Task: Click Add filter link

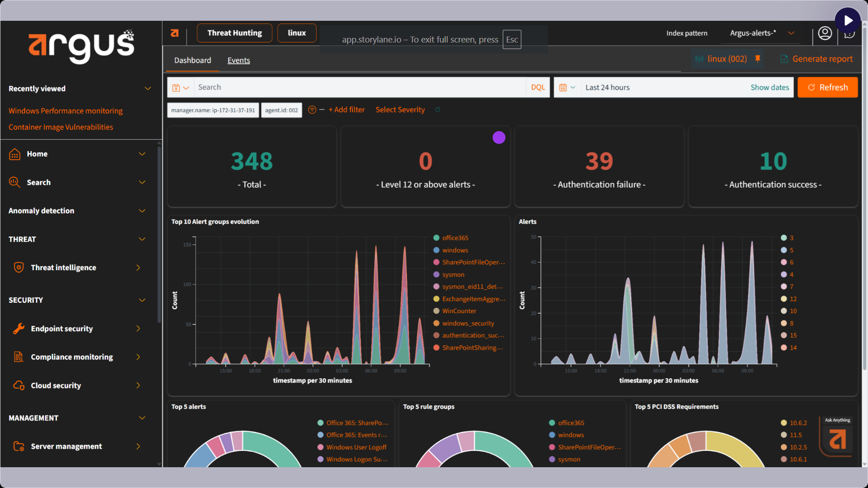Action: click(346, 110)
